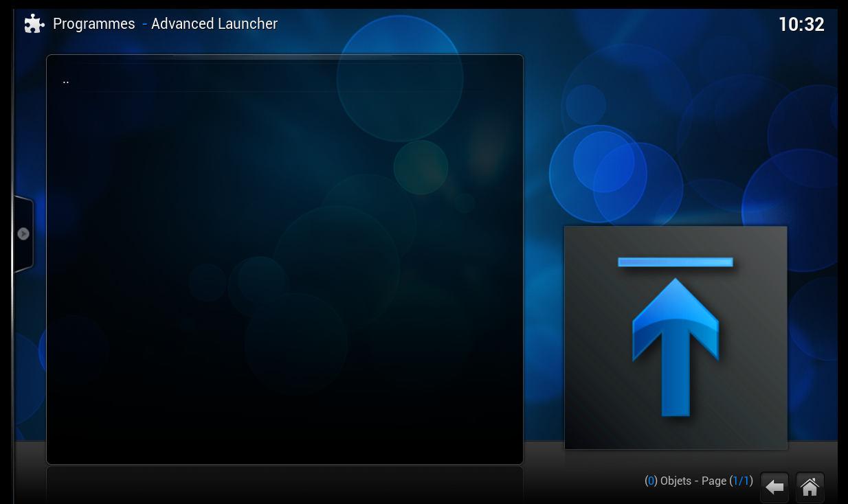Go to the home screen button

pyautogui.click(x=810, y=487)
